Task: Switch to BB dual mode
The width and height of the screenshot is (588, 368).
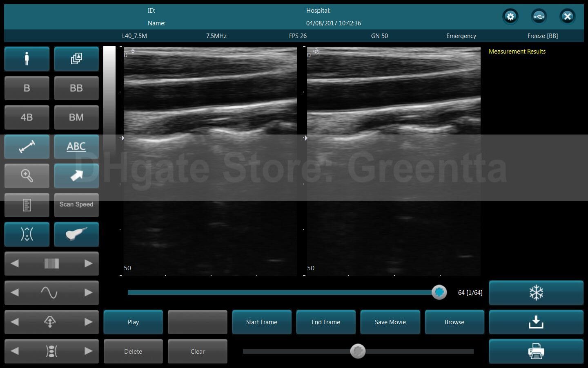Action: coord(76,88)
